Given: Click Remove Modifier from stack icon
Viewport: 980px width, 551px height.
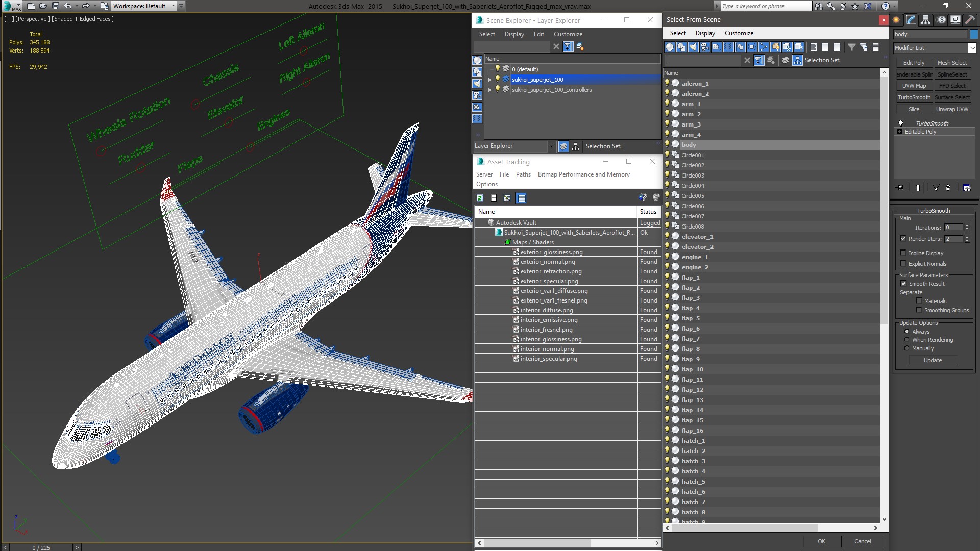Looking at the screenshot, I should [x=948, y=188].
